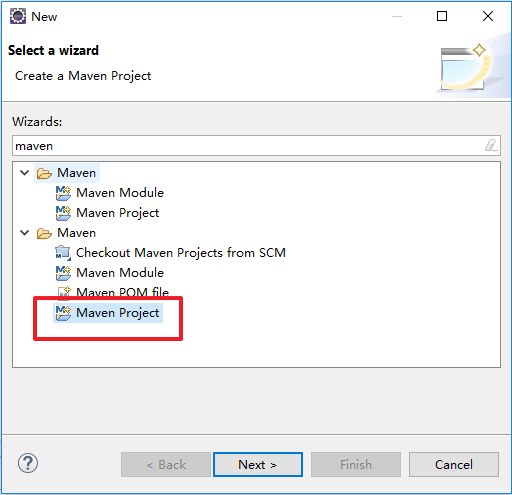This screenshot has height=495, width=512.
Task: Clear the wizard filter with eraser icon
Action: (x=491, y=145)
